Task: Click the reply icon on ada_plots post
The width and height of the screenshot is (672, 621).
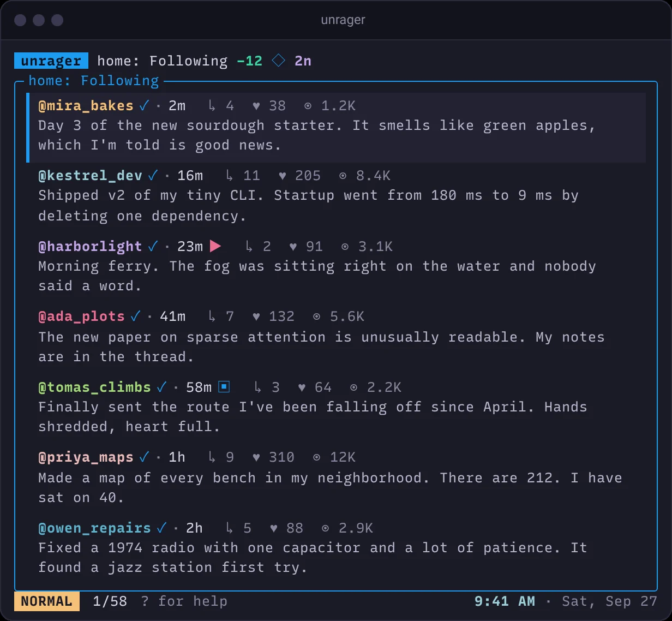Action: (x=212, y=317)
